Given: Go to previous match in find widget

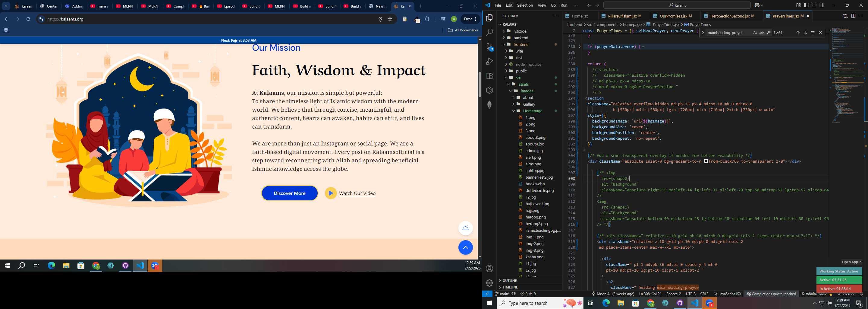Looking at the screenshot, I should pos(798,33).
